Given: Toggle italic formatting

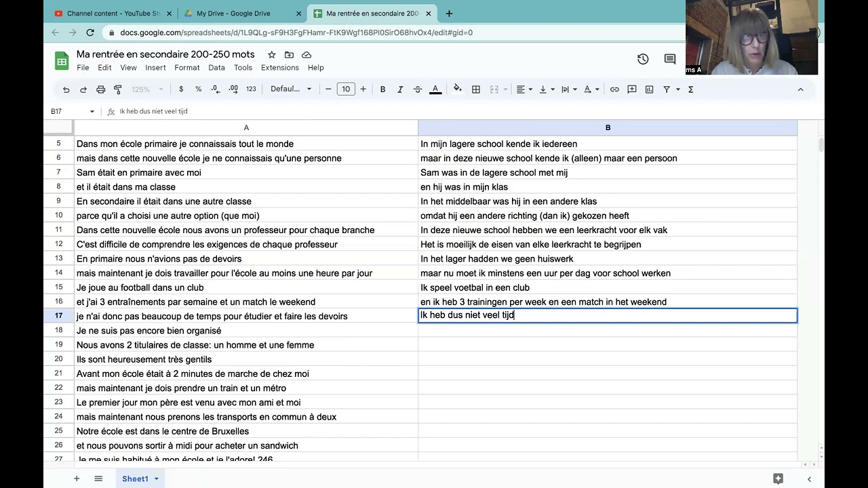Looking at the screenshot, I should click(400, 89).
